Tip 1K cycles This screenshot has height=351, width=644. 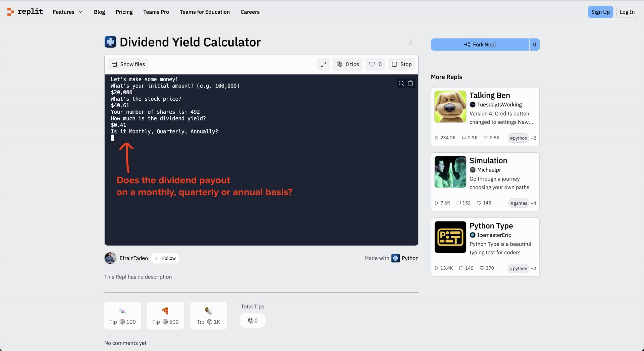(208, 315)
